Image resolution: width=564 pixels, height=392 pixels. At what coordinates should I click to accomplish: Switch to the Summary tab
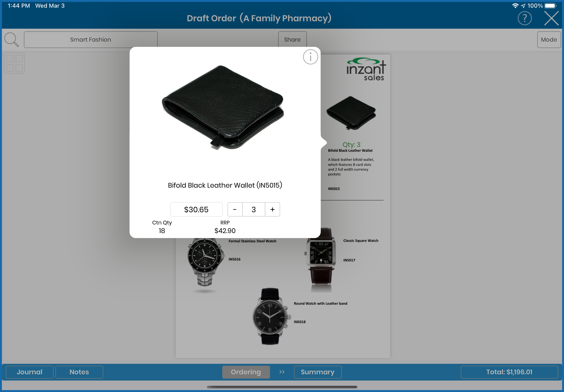pyautogui.click(x=317, y=372)
